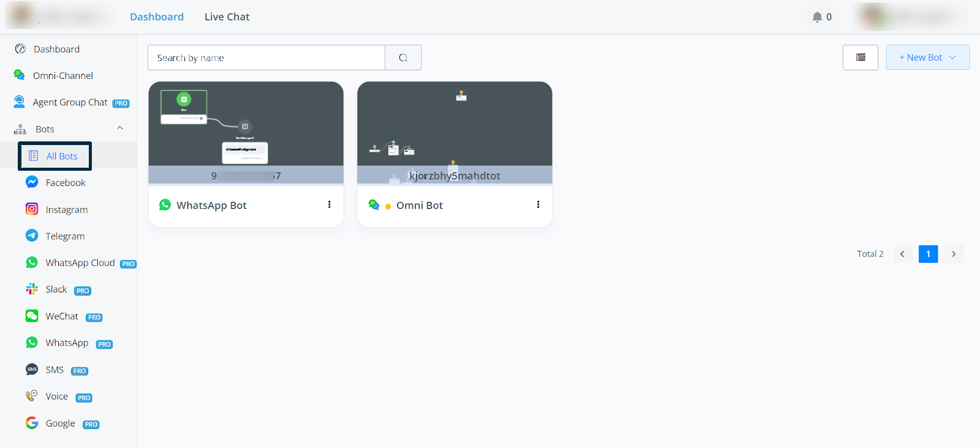Image resolution: width=980 pixels, height=448 pixels.
Task: Select the All Bots list icon
Action: (34, 156)
